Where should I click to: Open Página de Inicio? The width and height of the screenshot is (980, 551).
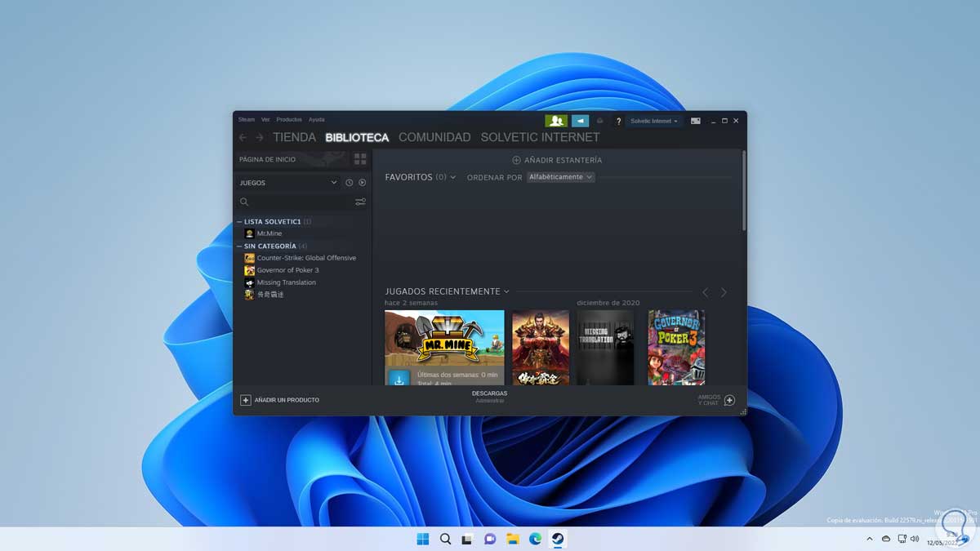267,159
